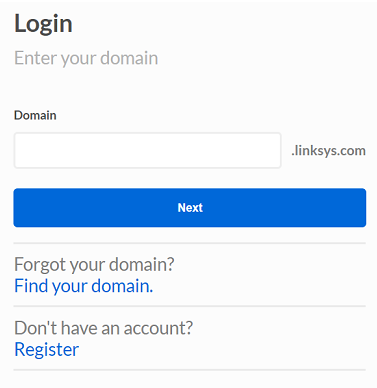Create a new account via Register
377x388 pixels.
[46, 350]
